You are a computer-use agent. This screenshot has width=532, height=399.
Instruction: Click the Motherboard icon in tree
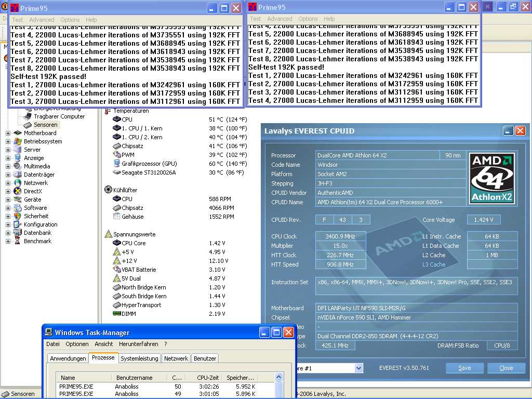(18, 133)
